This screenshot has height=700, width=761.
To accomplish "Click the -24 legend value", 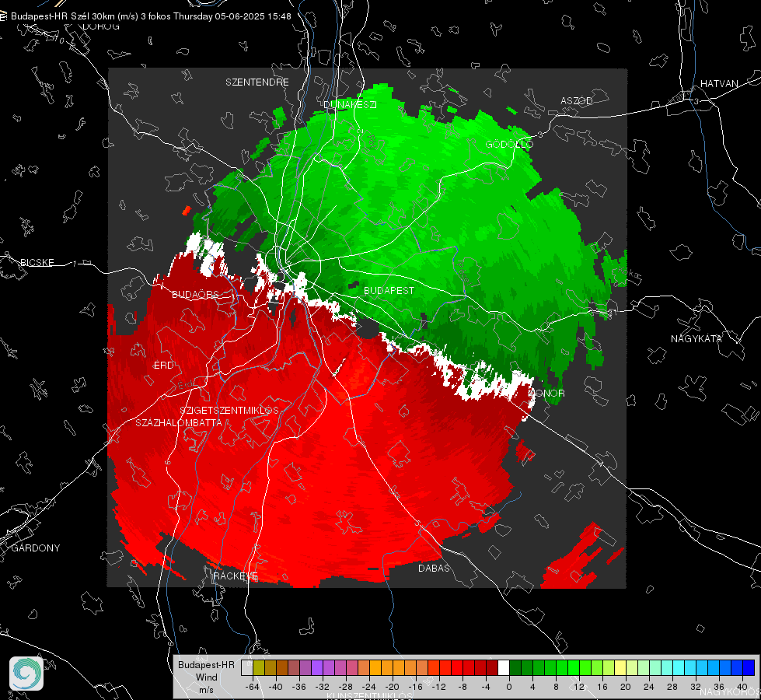I will tap(369, 687).
